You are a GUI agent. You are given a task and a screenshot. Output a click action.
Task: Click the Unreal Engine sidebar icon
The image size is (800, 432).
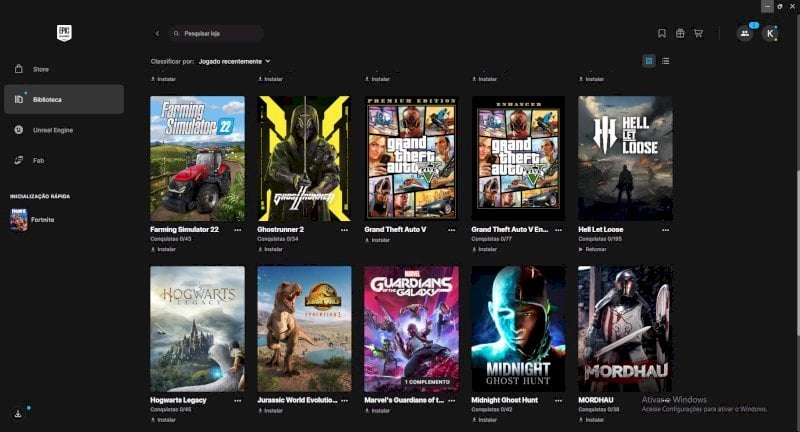pyautogui.click(x=19, y=130)
